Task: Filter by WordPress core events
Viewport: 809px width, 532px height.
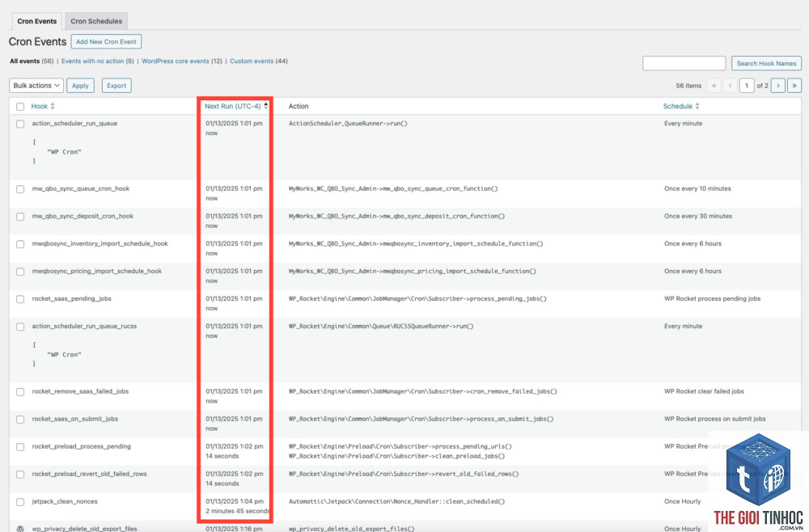Action: tap(176, 61)
